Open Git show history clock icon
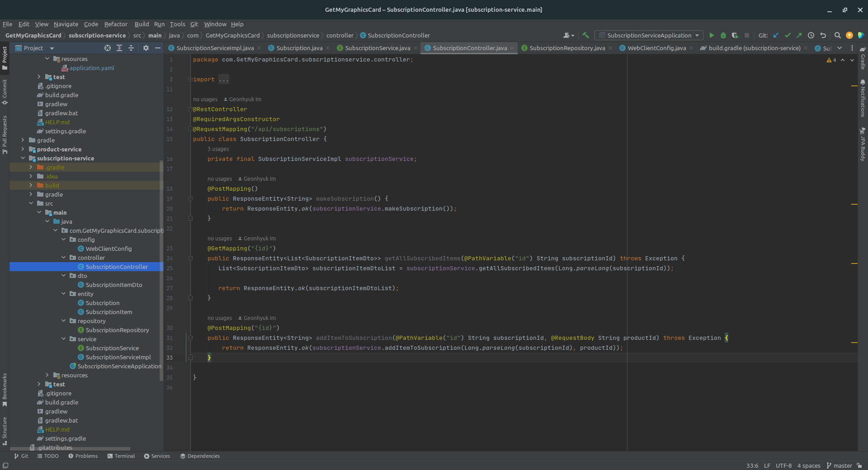868x470 pixels. [x=811, y=35]
